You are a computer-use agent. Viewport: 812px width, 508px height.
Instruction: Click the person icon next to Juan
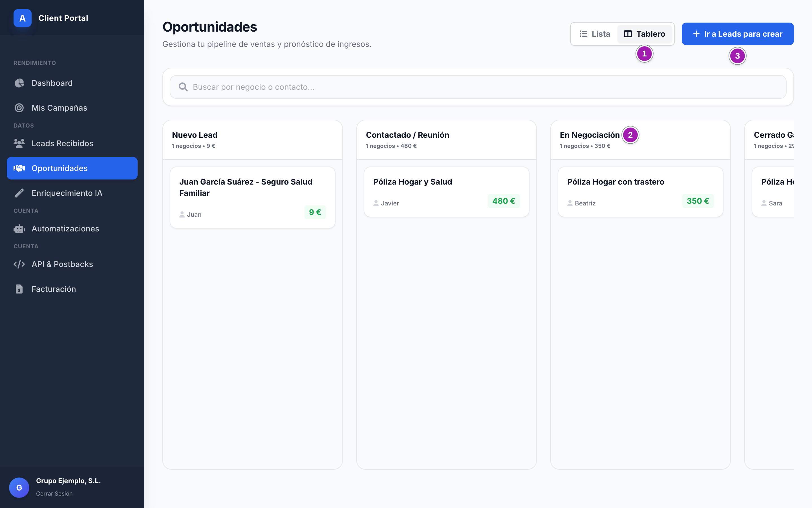[182, 214]
